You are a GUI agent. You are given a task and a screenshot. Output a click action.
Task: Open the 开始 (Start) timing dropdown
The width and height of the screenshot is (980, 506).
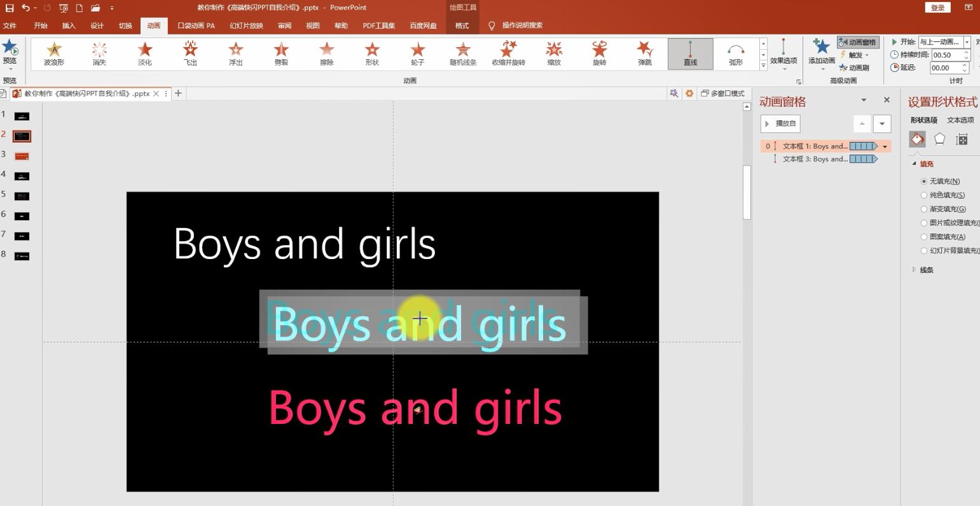tap(967, 42)
